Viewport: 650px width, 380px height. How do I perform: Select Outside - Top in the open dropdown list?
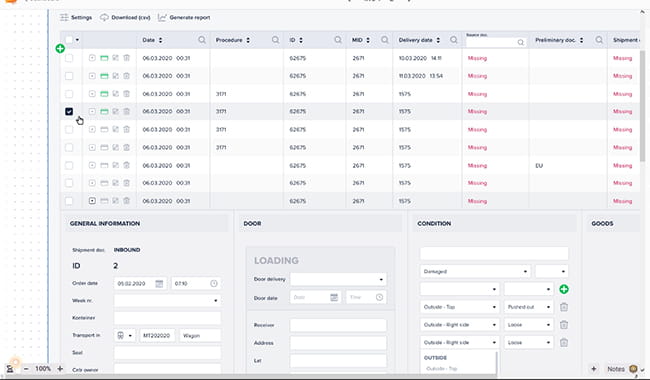point(441,368)
